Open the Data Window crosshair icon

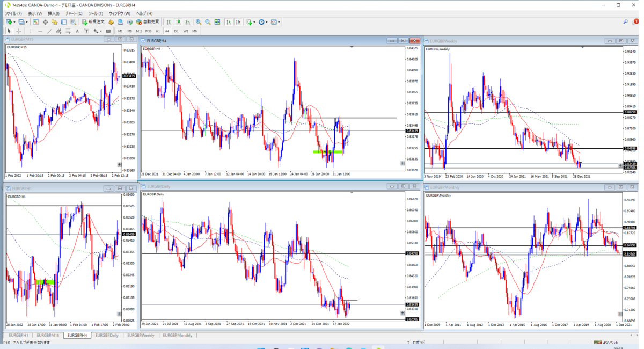[45, 22]
